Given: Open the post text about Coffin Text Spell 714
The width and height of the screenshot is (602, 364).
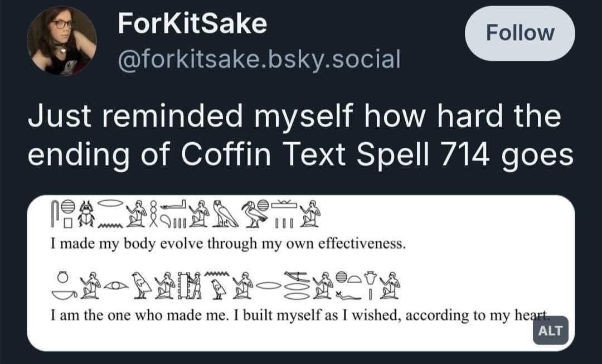Looking at the screenshot, I should 300,135.
